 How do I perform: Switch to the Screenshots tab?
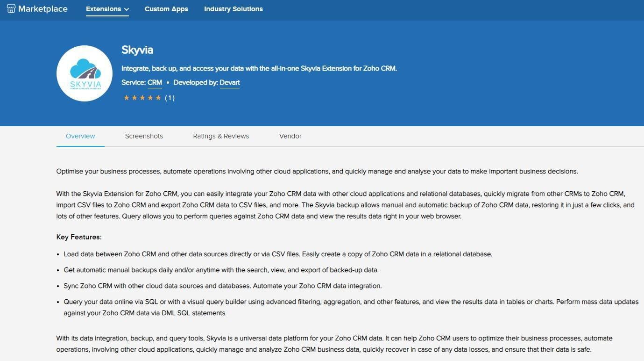(x=144, y=136)
